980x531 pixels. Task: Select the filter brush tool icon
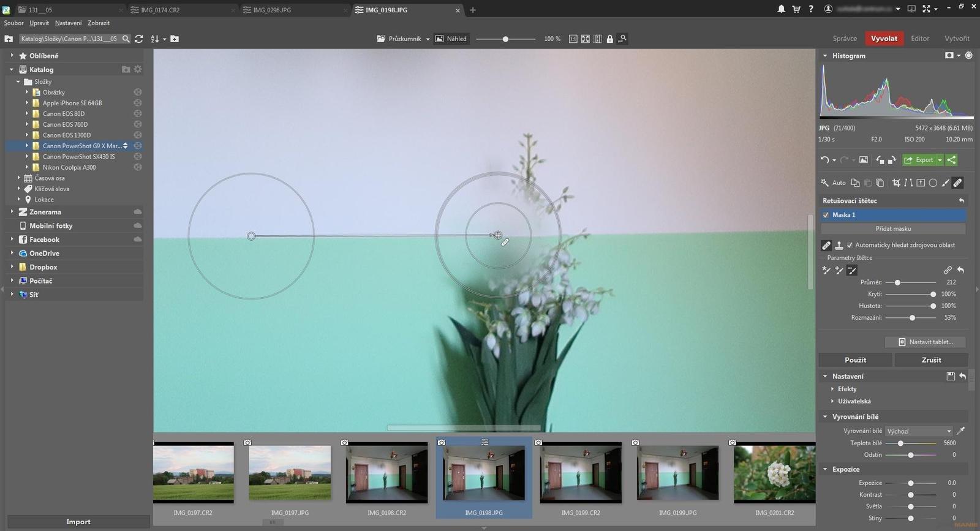945,183
